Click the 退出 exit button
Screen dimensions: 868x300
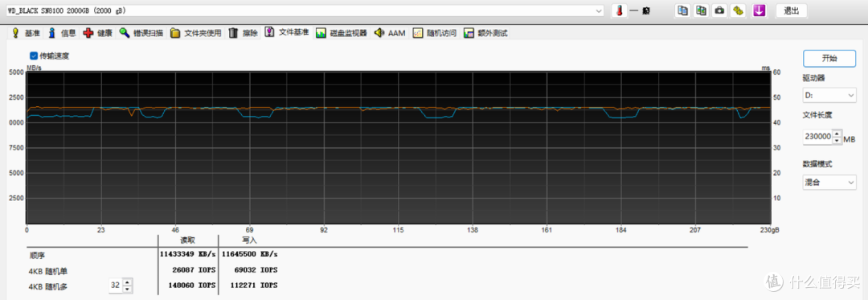pos(791,10)
